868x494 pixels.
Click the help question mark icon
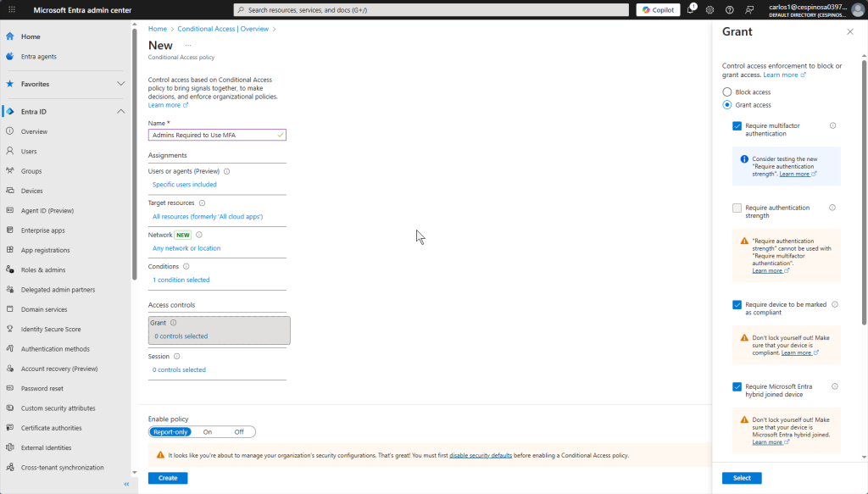point(729,10)
